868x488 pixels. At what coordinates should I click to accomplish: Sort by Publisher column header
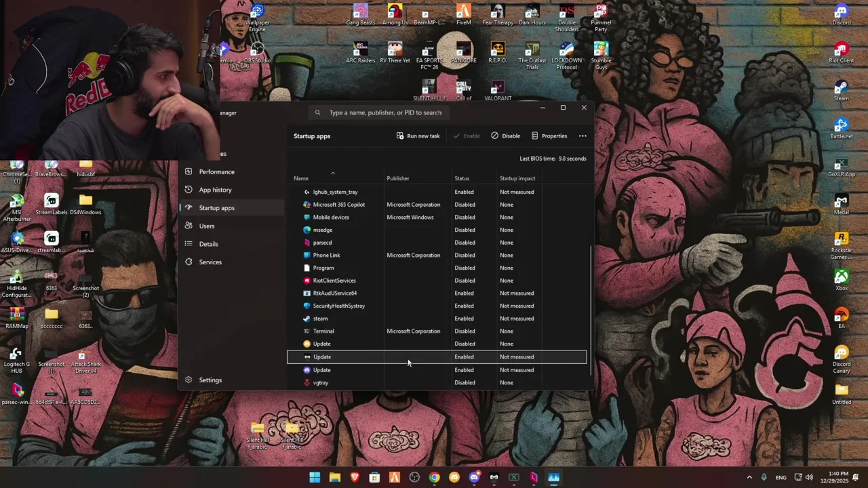tap(398, 178)
